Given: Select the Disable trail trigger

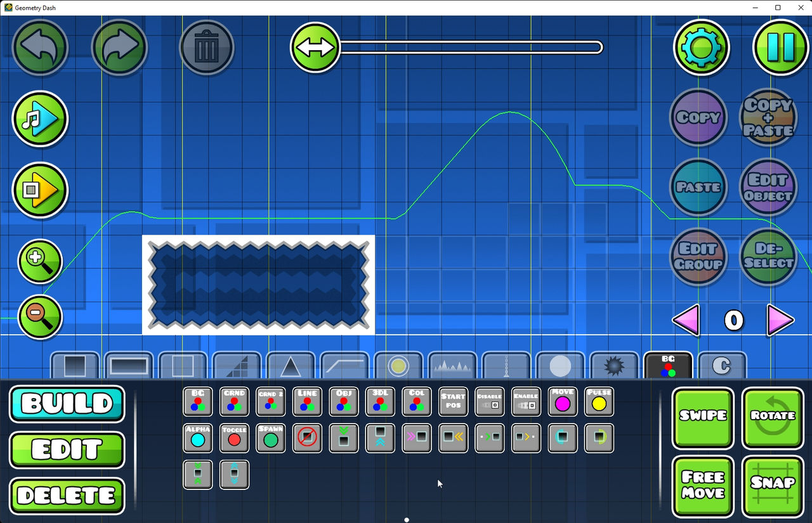Looking at the screenshot, I should point(490,401).
